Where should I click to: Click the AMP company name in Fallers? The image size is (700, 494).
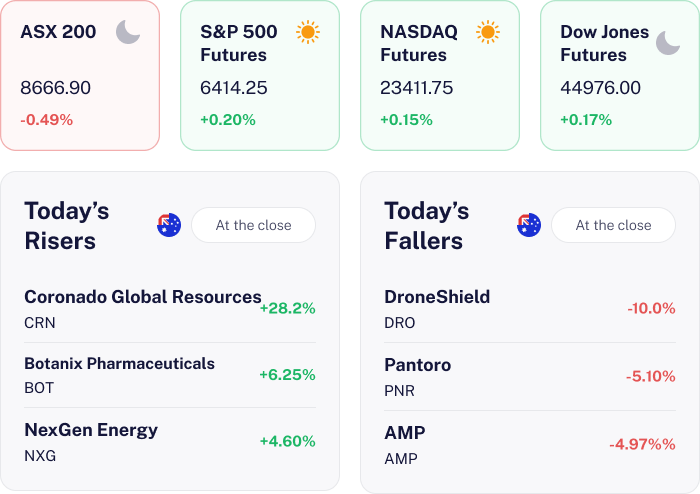pos(405,433)
